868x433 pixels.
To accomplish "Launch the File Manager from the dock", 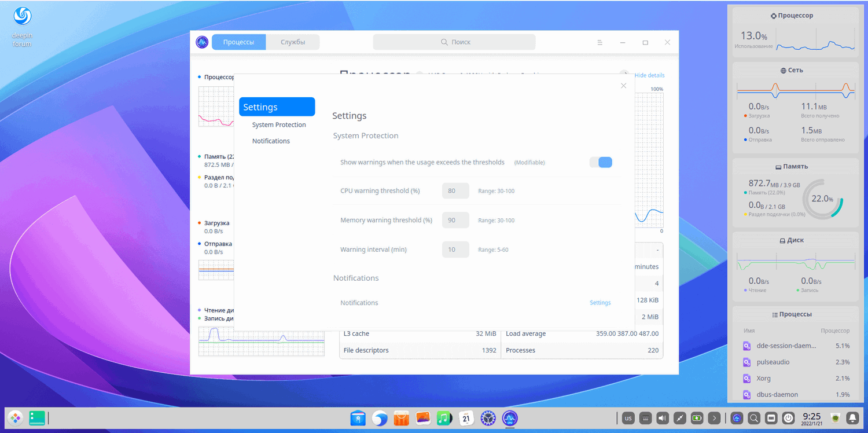I will pyautogui.click(x=358, y=417).
